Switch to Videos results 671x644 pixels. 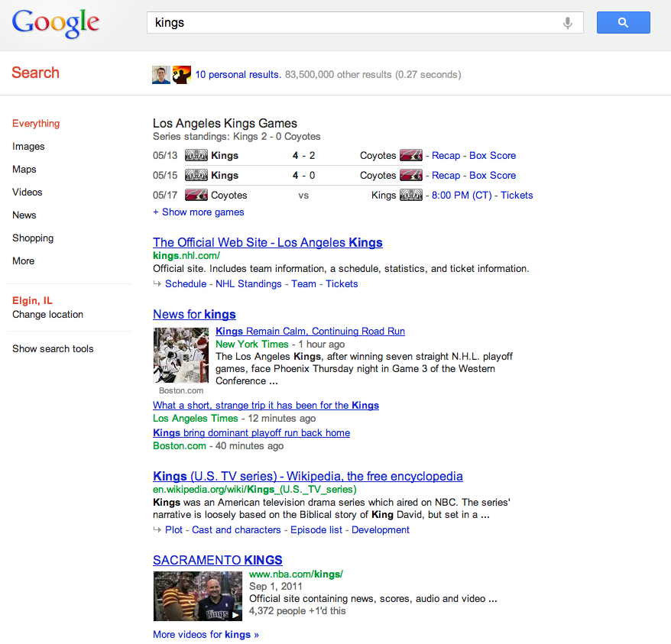tap(27, 192)
